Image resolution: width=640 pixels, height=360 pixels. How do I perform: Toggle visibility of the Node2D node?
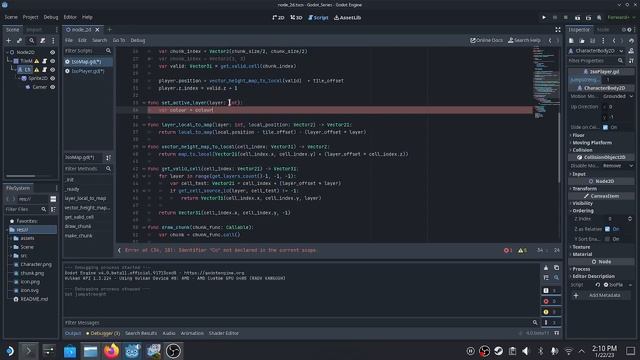pos(52,52)
